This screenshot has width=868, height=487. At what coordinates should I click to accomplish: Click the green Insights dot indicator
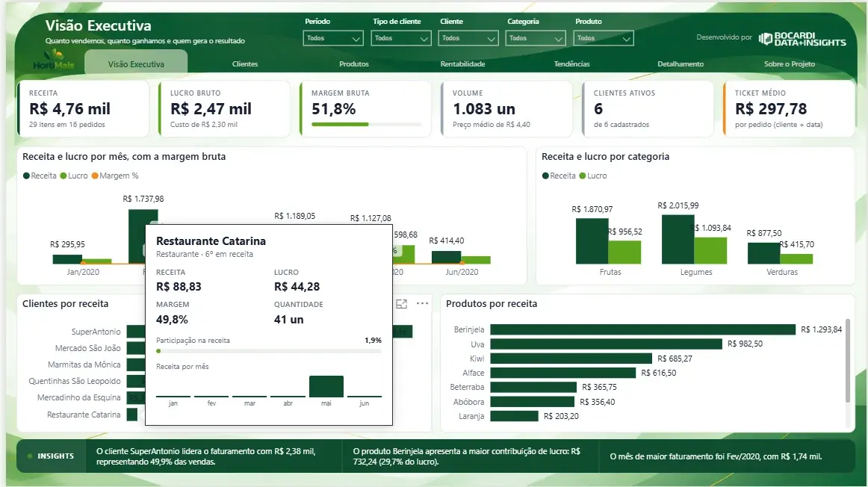click(30, 456)
